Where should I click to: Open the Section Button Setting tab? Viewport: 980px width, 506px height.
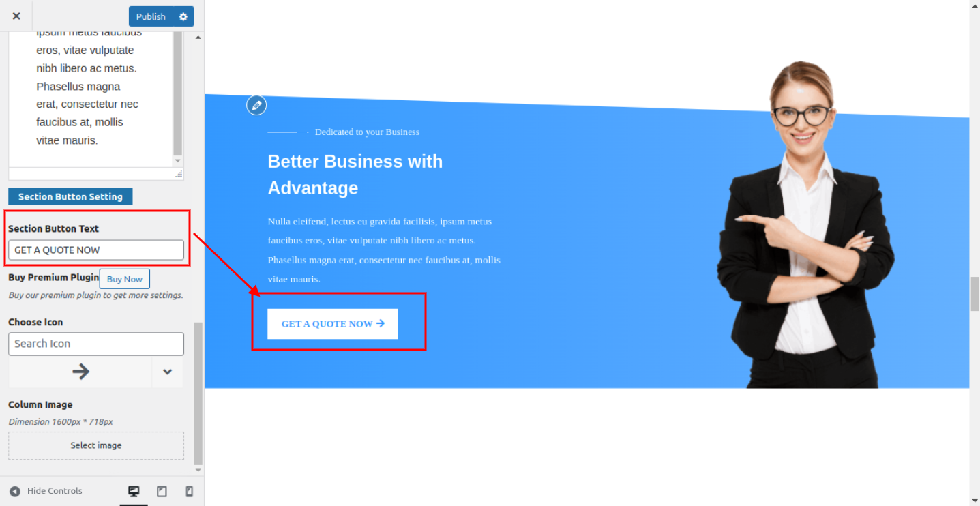tap(70, 196)
